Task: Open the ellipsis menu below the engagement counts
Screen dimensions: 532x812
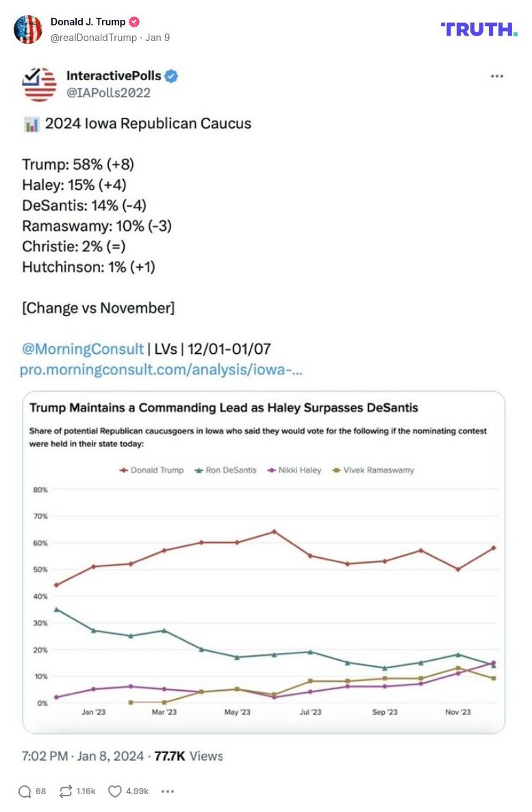Action: [168, 791]
